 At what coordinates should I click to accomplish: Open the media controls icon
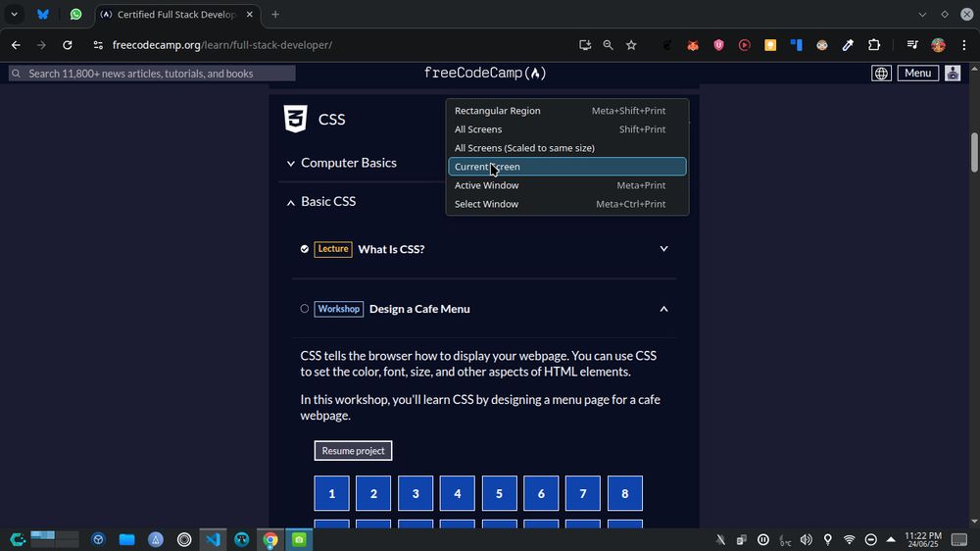coord(912,45)
